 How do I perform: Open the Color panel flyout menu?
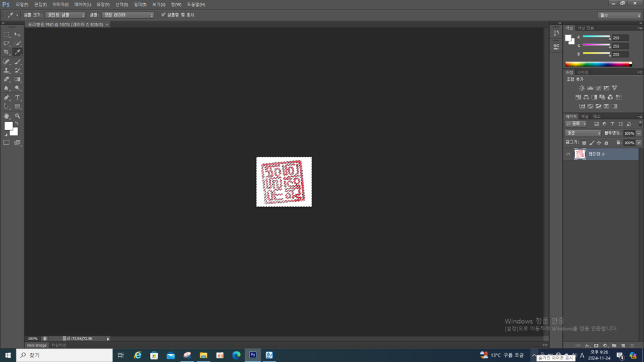(x=640, y=28)
